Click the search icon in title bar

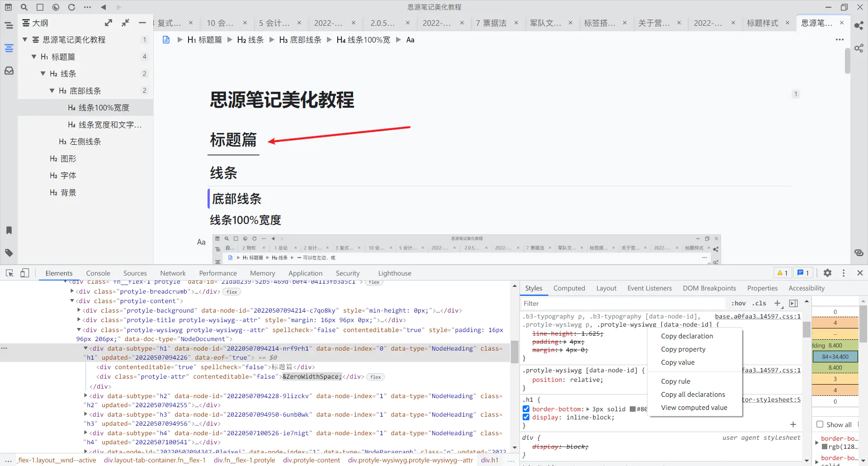point(24,7)
